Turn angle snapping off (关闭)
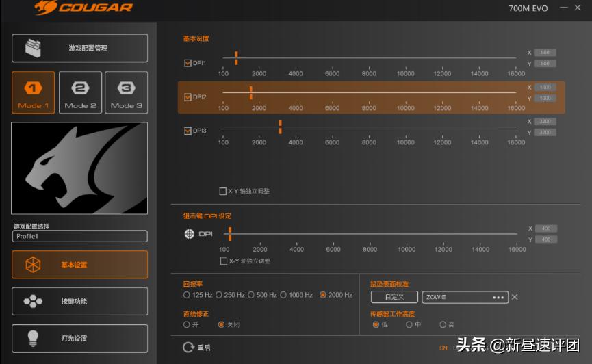This screenshot has height=364, width=592. click(x=222, y=324)
